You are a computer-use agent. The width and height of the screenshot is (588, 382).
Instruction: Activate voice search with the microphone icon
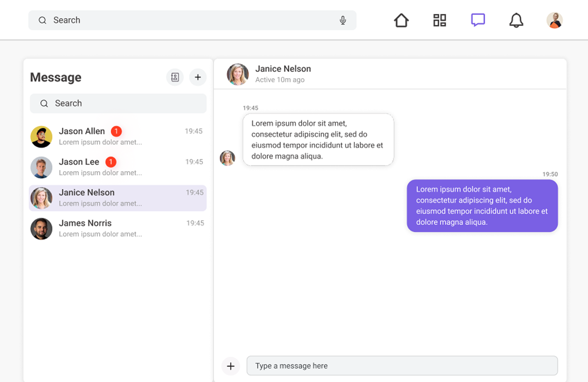[x=343, y=20]
